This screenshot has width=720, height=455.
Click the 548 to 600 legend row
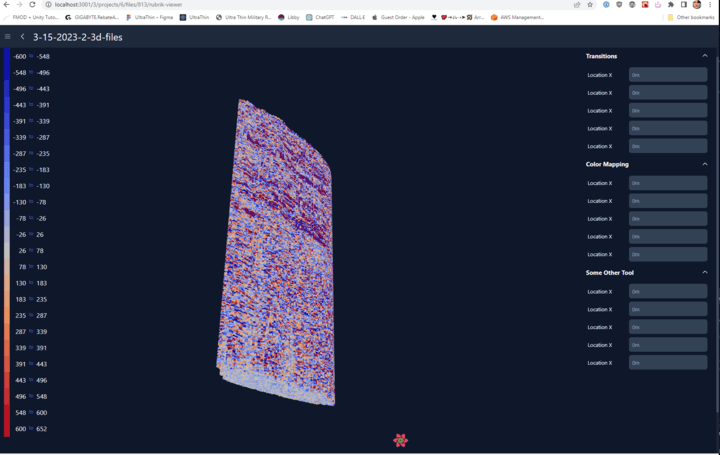(x=31, y=412)
